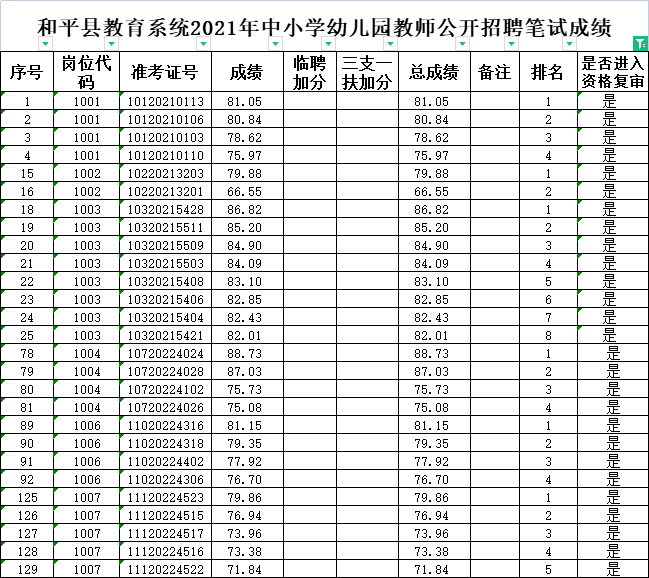
Task: Select the 序号 cell 129
Action: coord(27,569)
